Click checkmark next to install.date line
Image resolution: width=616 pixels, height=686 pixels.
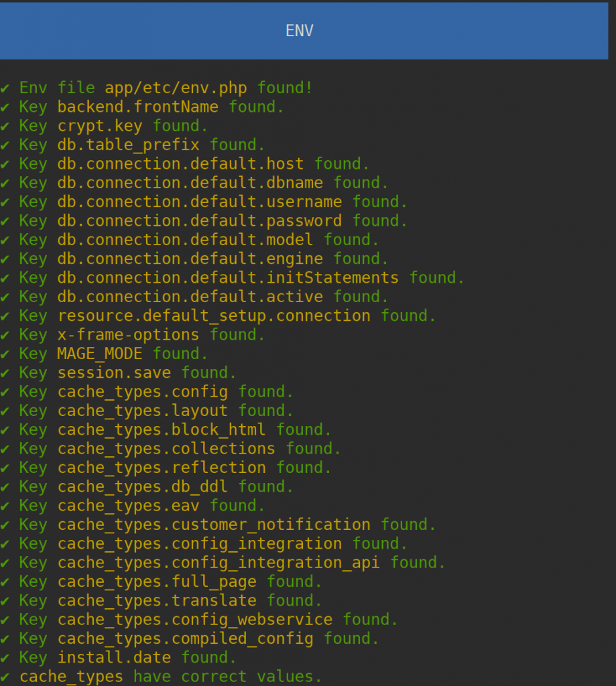5,658
